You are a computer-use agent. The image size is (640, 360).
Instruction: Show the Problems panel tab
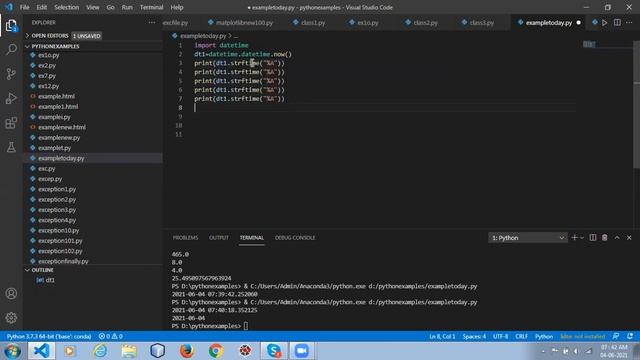tap(185, 238)
